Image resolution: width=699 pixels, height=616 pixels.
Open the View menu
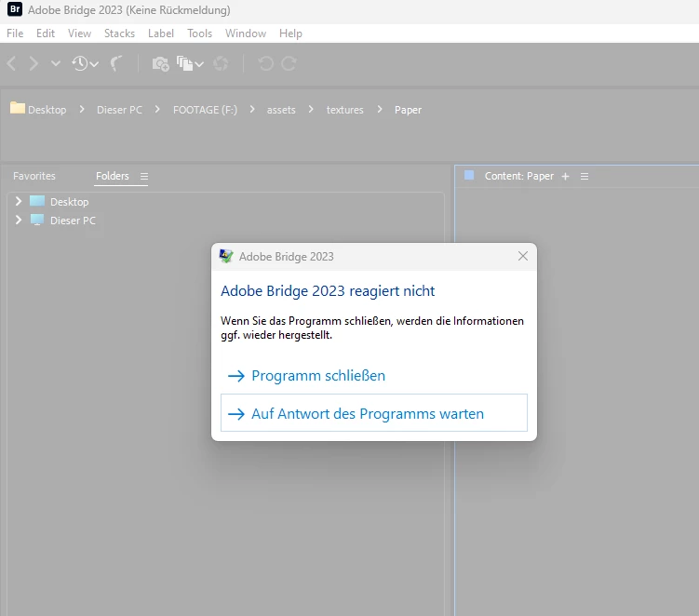[x=79, y=33]
